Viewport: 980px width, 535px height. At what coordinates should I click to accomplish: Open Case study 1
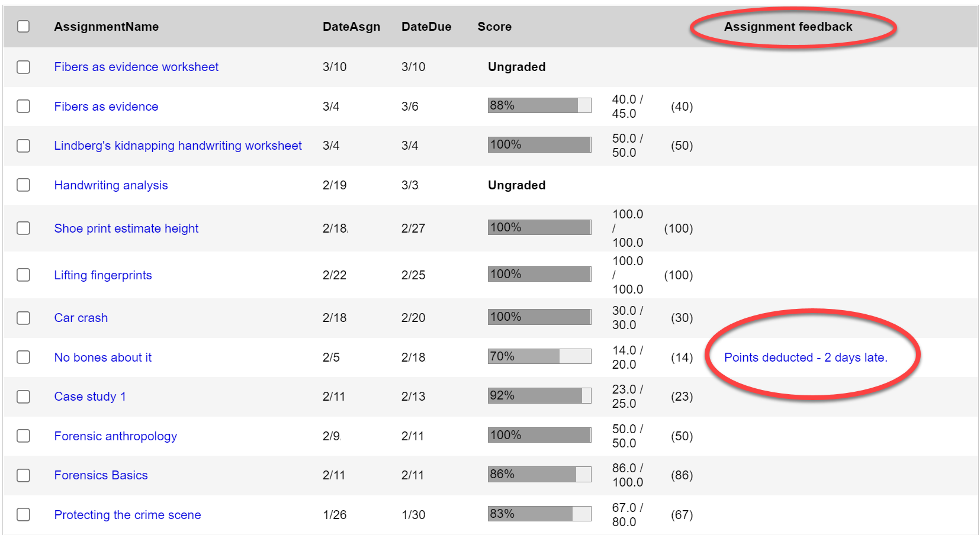pos(89,397)
